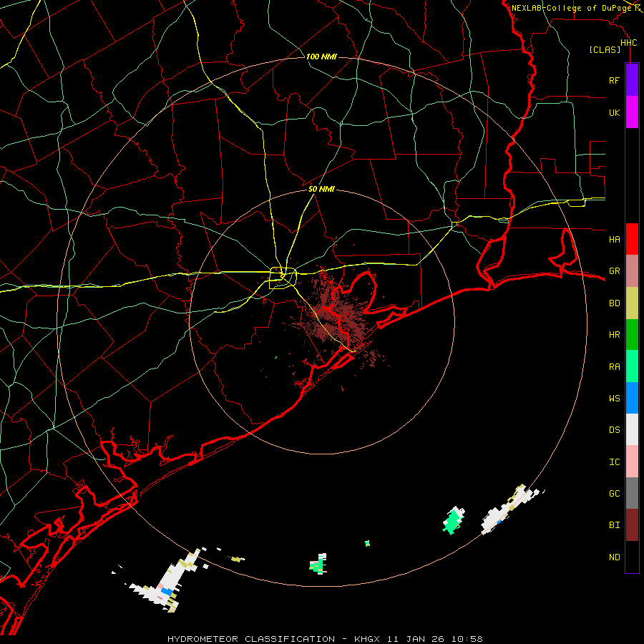Click the UK magenta legend swatch
644x644 pixels.
pos(632,112)
